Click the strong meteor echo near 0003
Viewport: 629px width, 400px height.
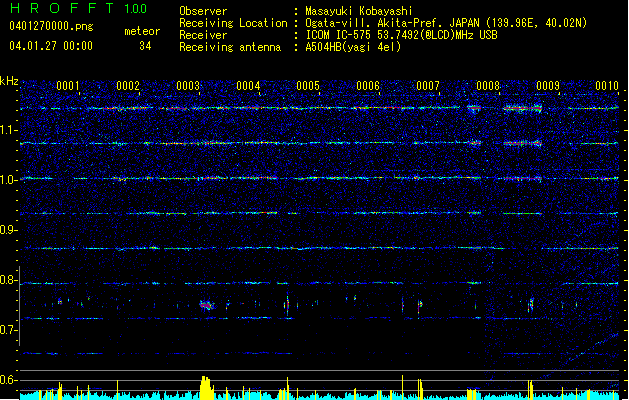pyautogui.click(x=207, y=306)
